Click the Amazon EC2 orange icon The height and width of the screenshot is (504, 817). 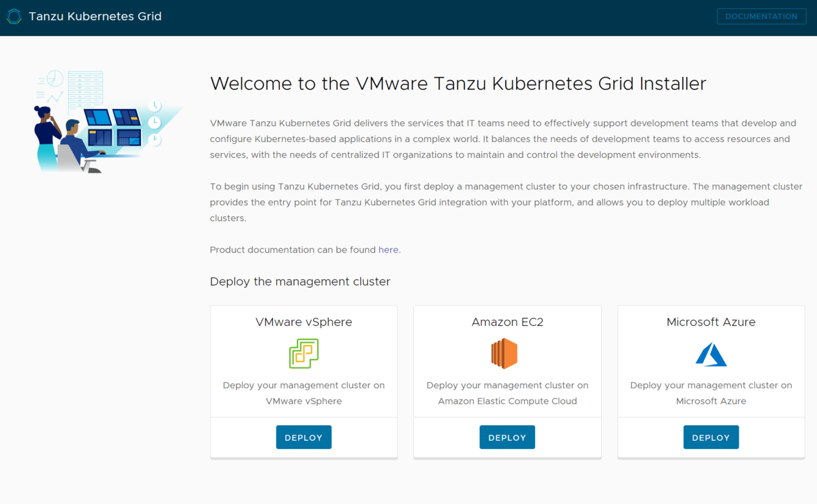coord(504,354)
